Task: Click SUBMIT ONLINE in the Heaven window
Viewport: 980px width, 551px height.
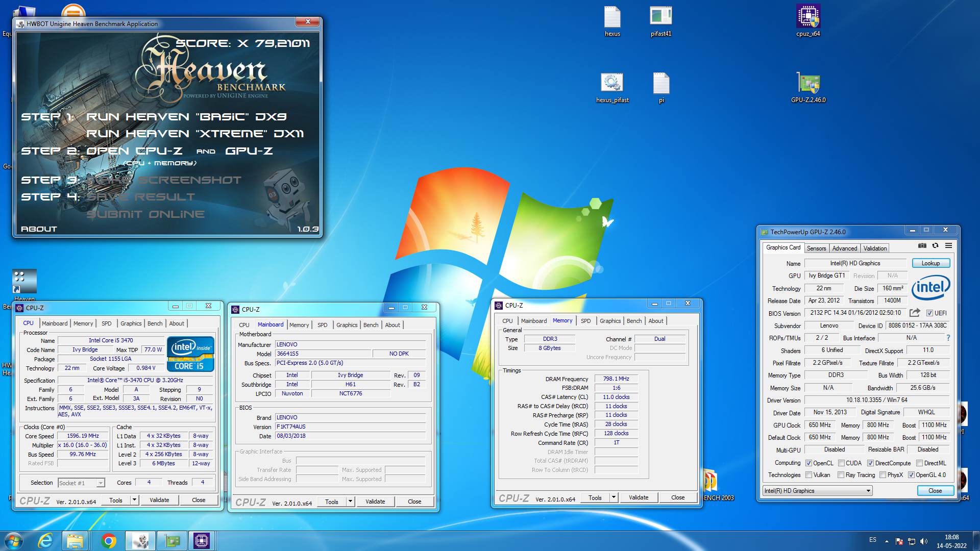Action: (145, 214)
